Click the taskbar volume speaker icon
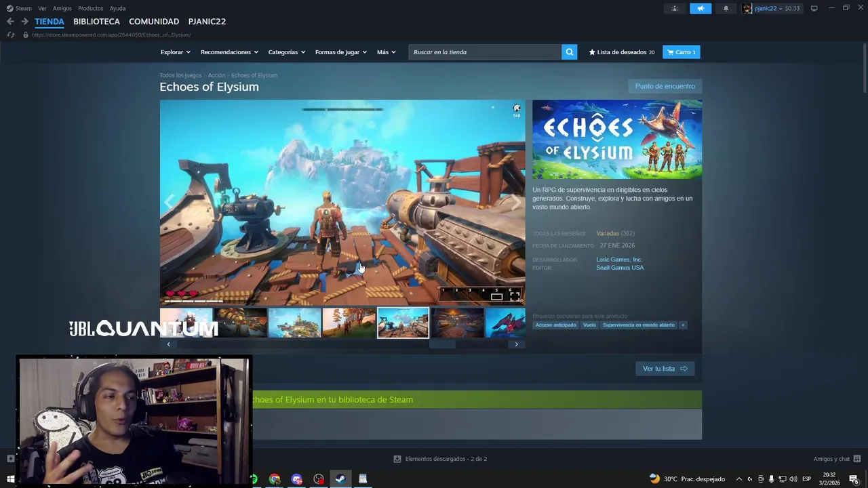Image resolution: width=868 pixels, height=488 pixels. [793, 479]
